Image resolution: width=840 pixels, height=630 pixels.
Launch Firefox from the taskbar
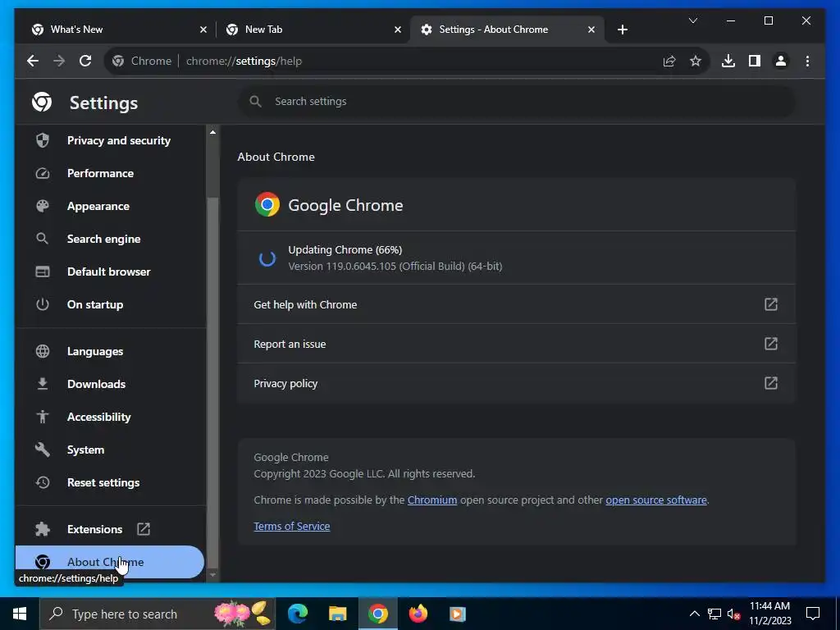[x=418, y=614]
